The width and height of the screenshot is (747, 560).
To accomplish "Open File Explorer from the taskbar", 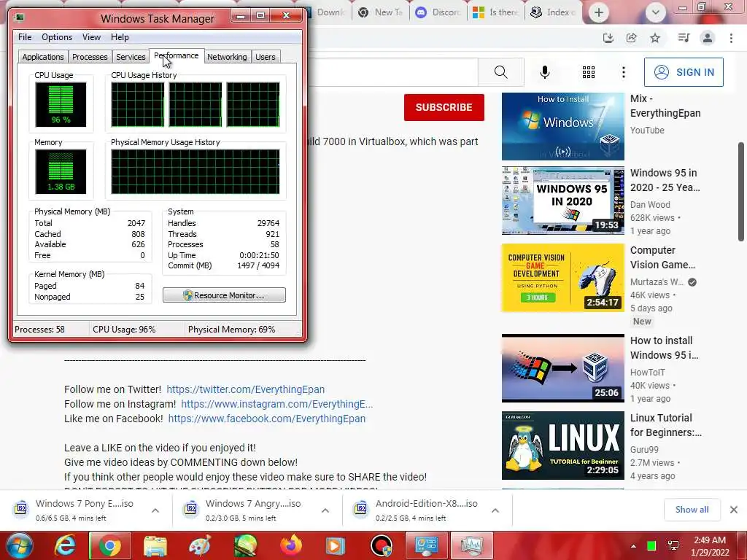I will pyautogui.click(x=155, y=545).
